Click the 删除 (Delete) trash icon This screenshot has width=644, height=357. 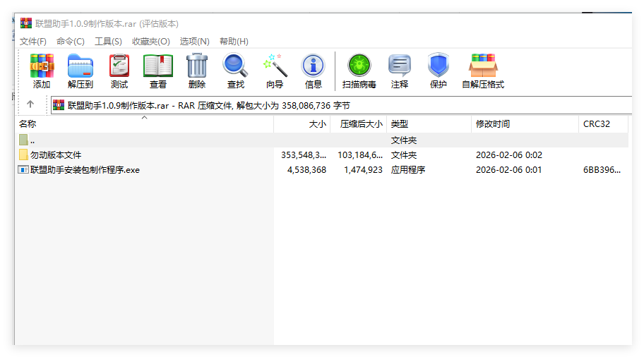tap(197, 66)
